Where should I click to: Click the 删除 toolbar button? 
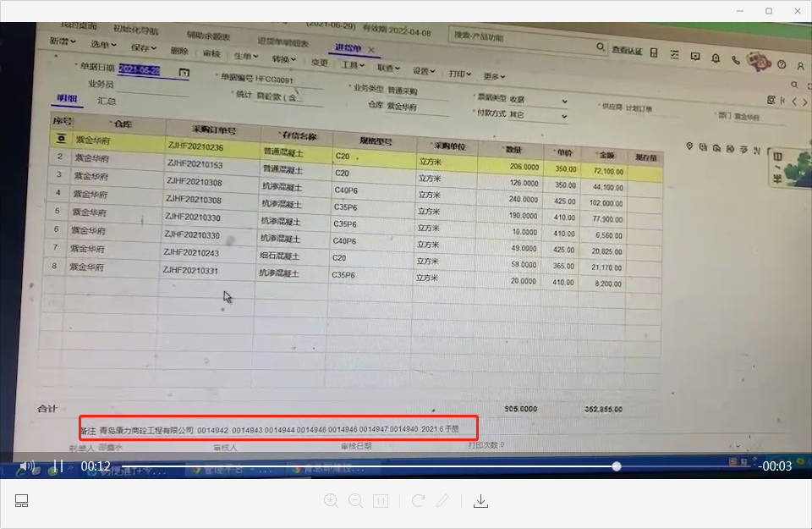pyautogui.click(x=179, y=50)
